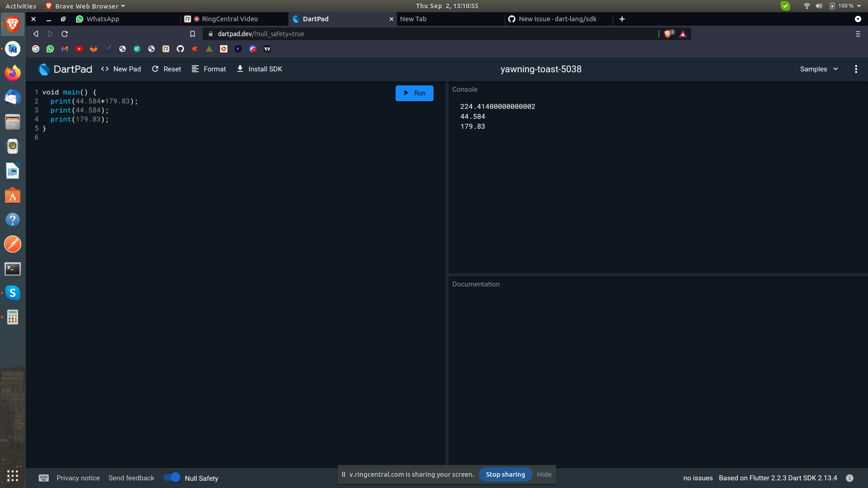Click the Brave Shields icon in address bar
Image resolution: width=868 pixels, height=488 pixels.
(668, 34)
